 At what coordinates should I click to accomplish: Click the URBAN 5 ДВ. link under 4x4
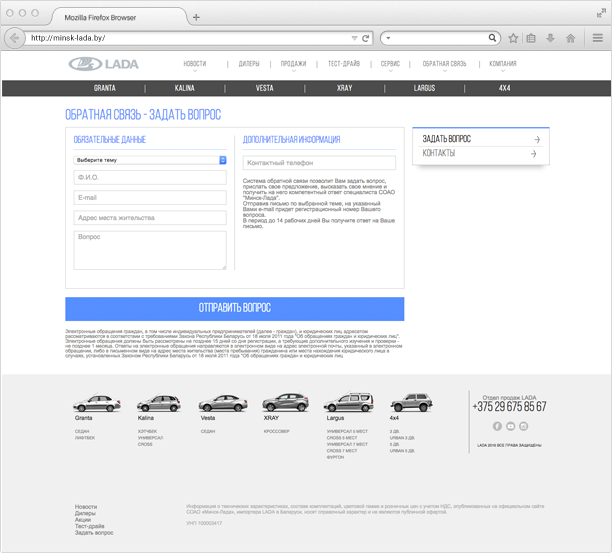pos(402,451)
